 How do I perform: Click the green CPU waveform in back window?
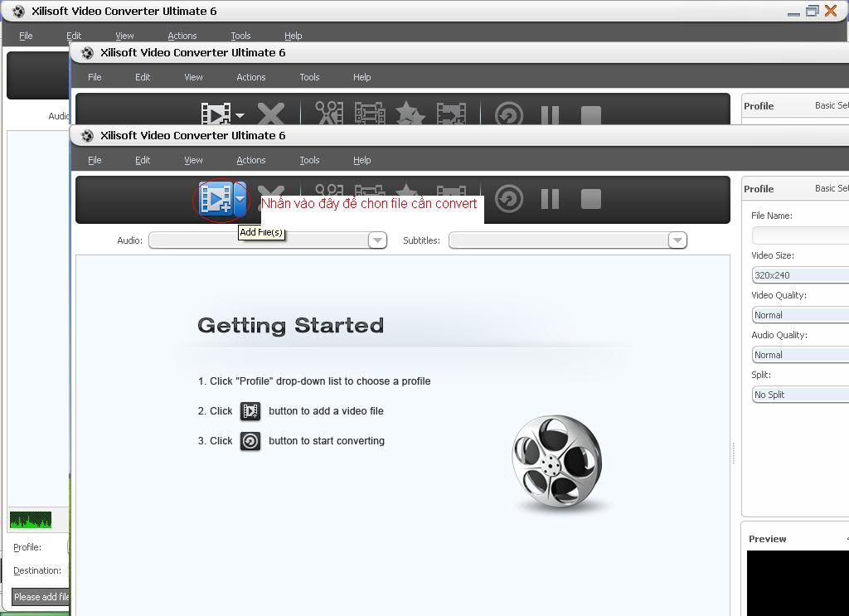click(31, 520)
